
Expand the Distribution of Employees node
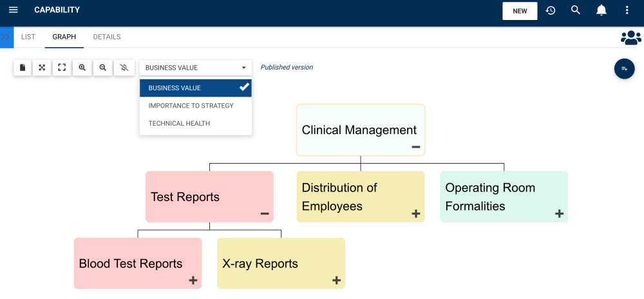(x=416, y=214)
